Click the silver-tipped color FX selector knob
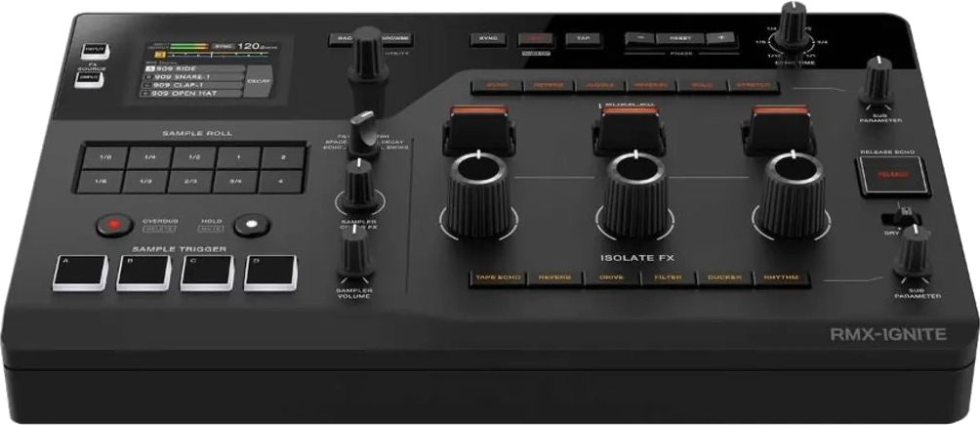Image resolution: width=980 pixels, height=425 pixels. [363, 135]
